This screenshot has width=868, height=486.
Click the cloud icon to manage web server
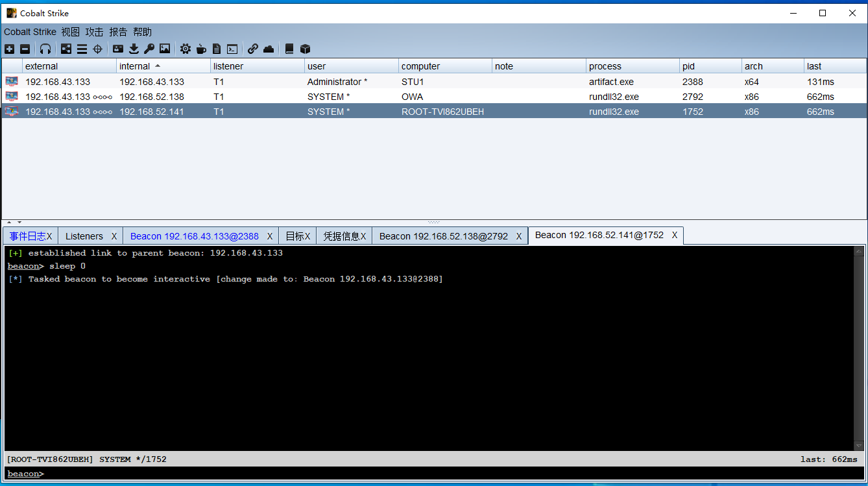click(x=269, y=49)
